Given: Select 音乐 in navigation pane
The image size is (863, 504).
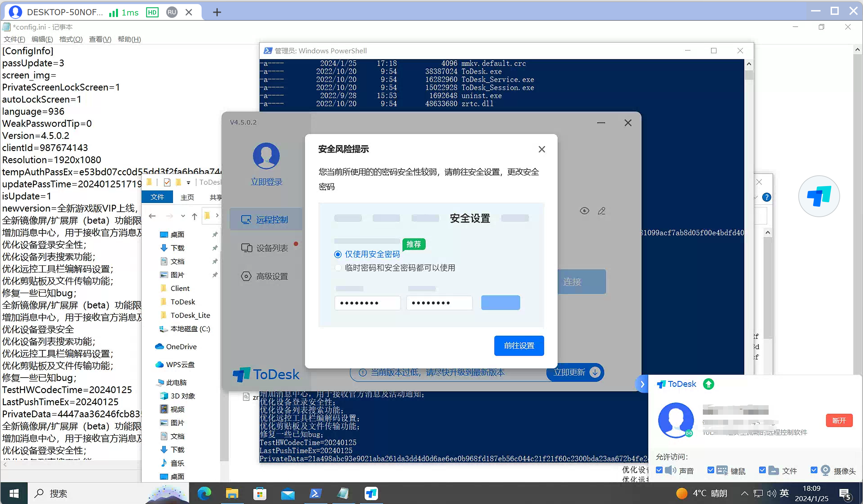Looking at the screenshot, I should tap(172, 463).
